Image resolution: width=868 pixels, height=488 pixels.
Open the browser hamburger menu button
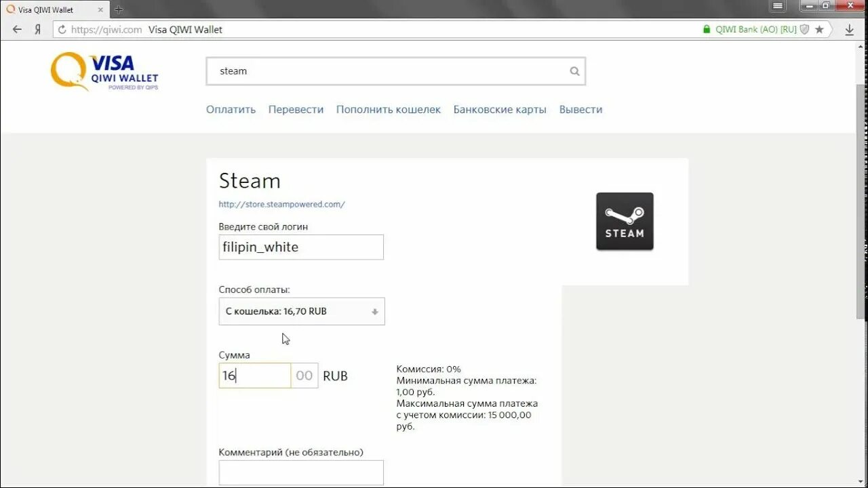tap(778, 5)
